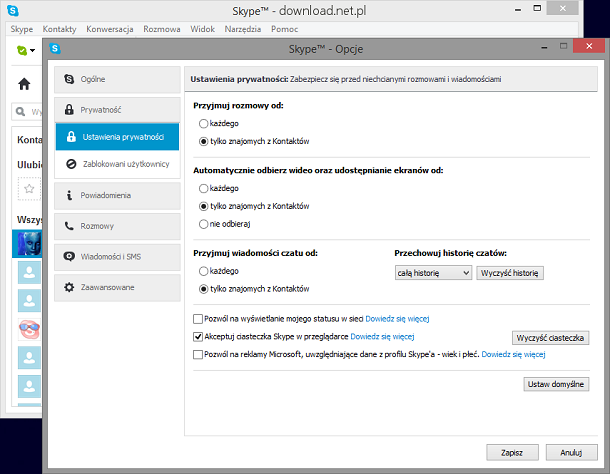This screenshot has width=610, height=474.
Task: Open the Rozmowa menu in main window
Action: tap(161, 29)
